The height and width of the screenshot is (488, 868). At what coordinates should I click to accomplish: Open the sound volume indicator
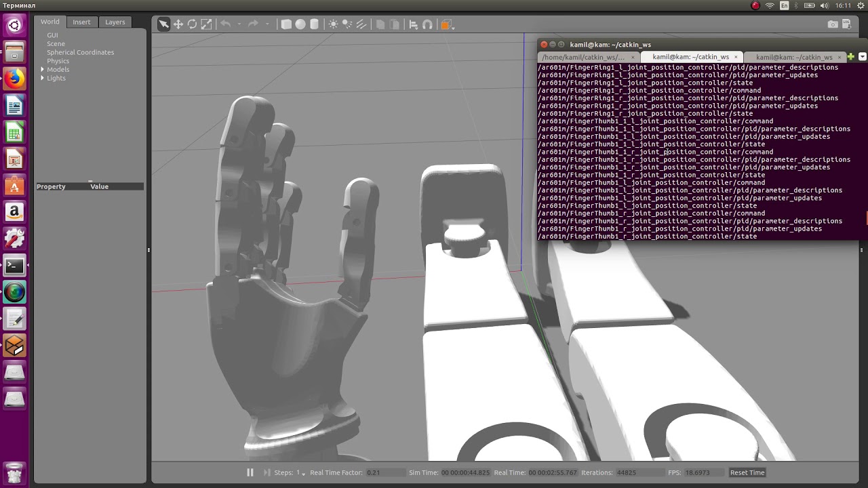(x=824, y=5)
